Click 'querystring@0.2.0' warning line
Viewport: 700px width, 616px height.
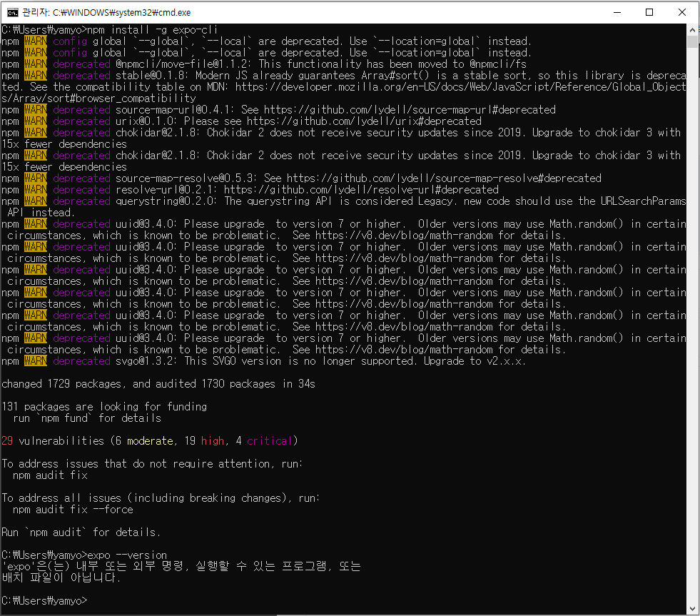(344, 207)
